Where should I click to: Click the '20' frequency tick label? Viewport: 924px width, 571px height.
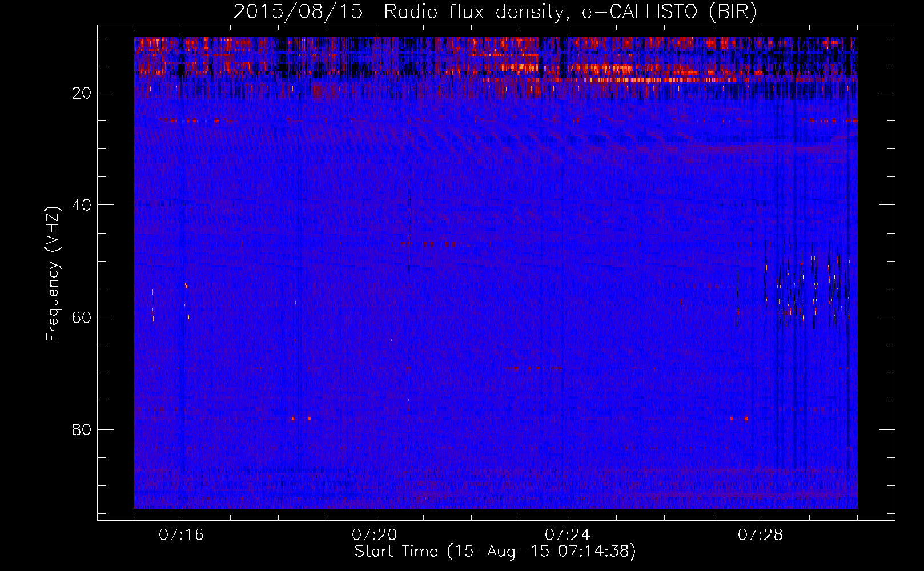(82, 93)
